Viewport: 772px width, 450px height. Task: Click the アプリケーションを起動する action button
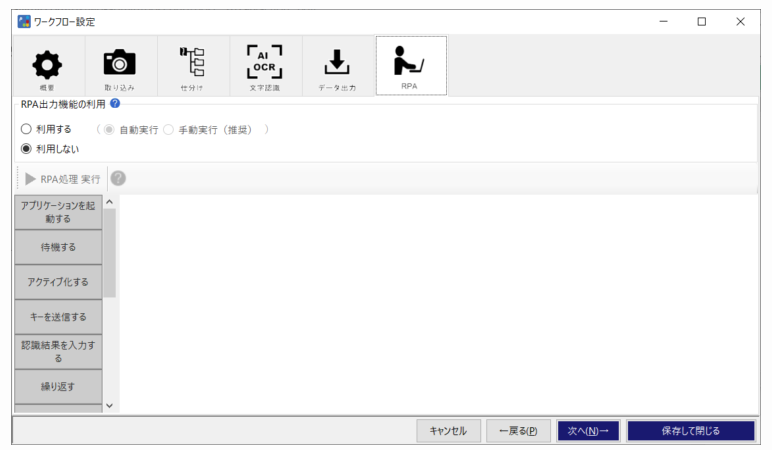click(58, 212)
